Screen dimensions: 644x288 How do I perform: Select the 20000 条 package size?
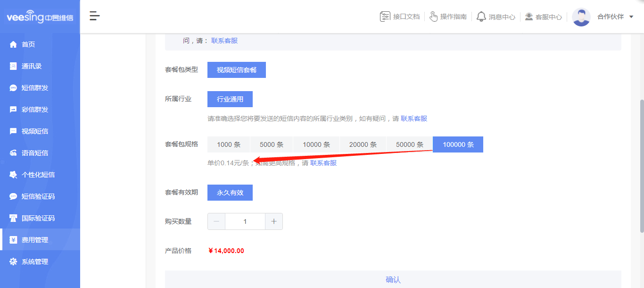click(x=363, y=144)
